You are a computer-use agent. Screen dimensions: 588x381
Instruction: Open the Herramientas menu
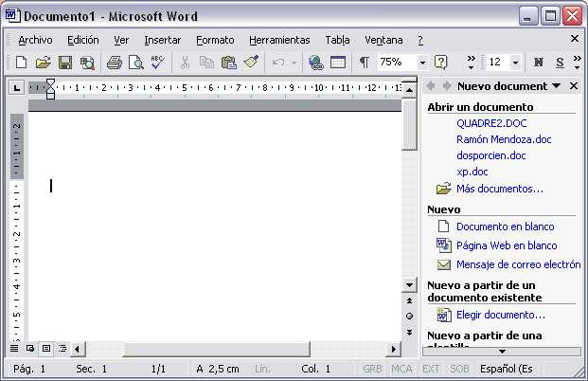(x=279, y=40)
